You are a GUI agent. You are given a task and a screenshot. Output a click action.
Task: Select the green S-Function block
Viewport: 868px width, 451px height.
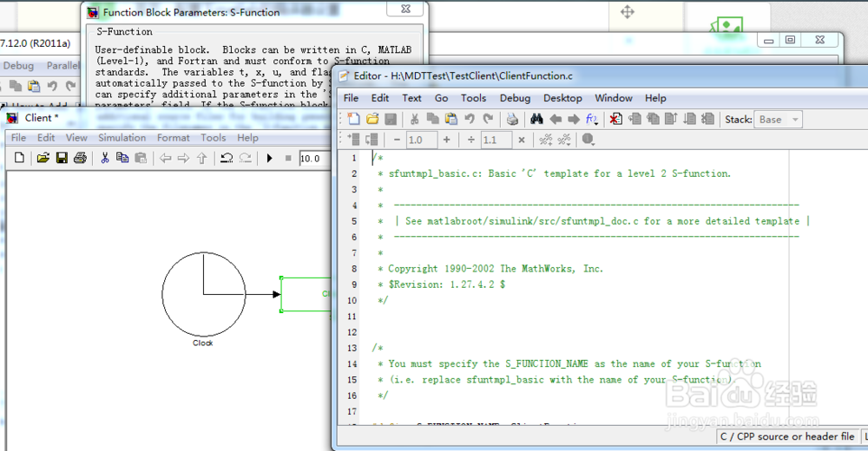tap(306, 294)
